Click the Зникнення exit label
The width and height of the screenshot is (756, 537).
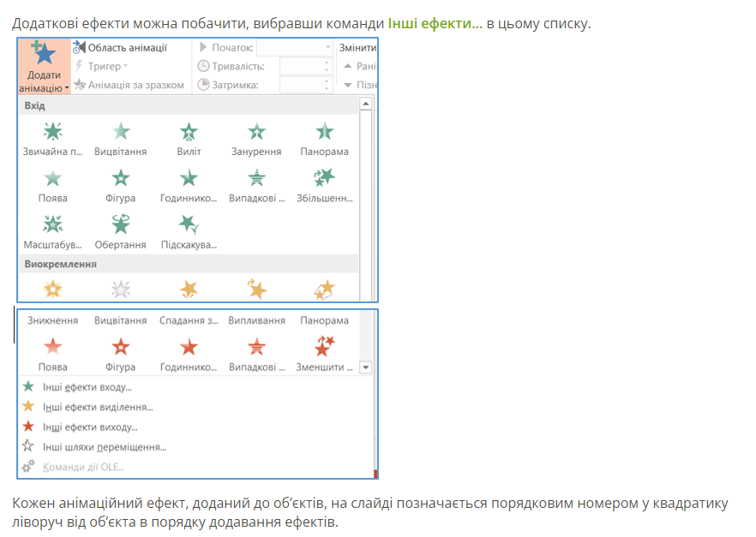tap(52, 320)
